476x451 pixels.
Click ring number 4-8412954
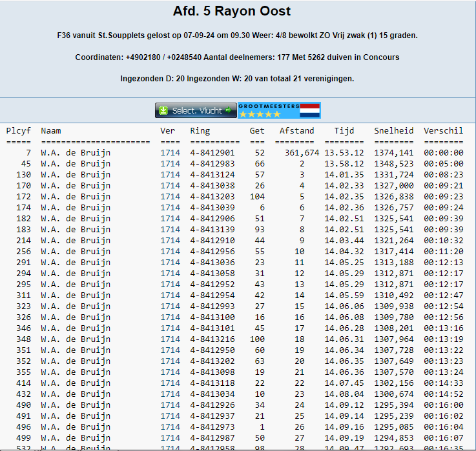[212, 296]
